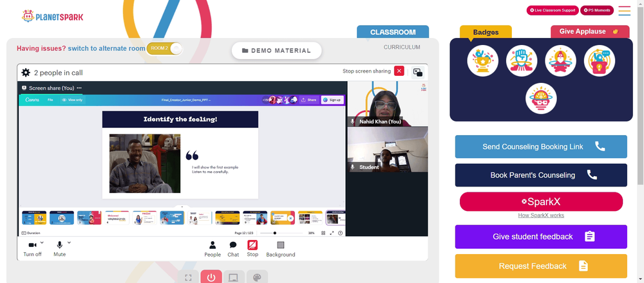Open call settings gear icon

click(26, 73)
